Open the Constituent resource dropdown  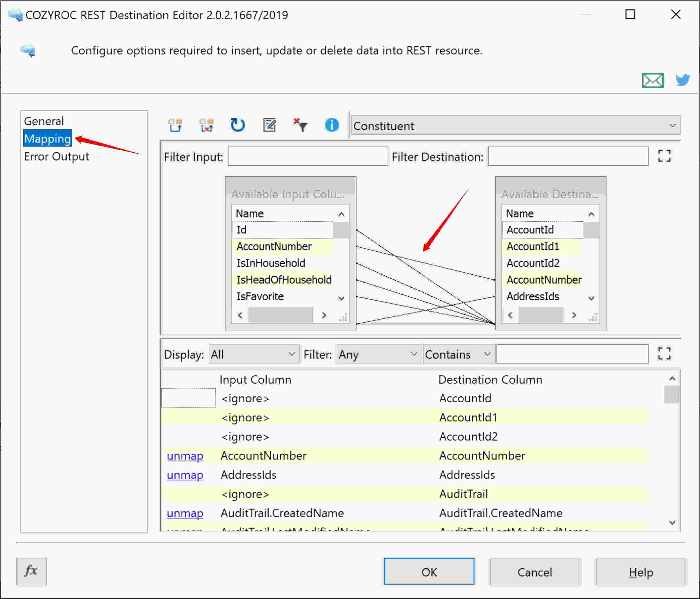click(516, 125)
